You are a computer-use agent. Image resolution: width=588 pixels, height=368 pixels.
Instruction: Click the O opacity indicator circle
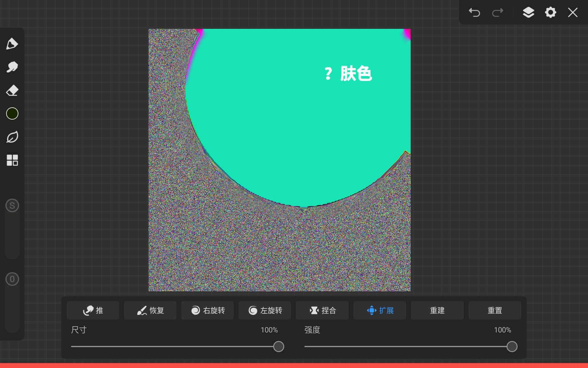[12, 279]
